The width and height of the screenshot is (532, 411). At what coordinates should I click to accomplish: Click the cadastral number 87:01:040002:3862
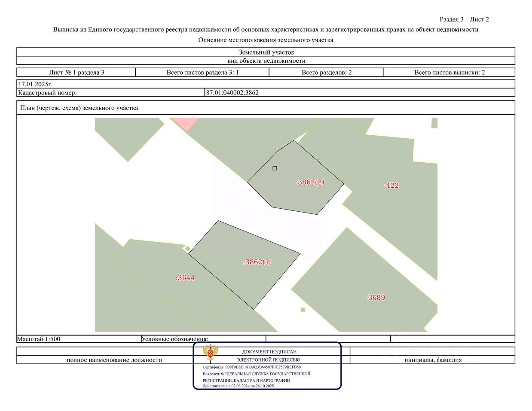[232, 93]
